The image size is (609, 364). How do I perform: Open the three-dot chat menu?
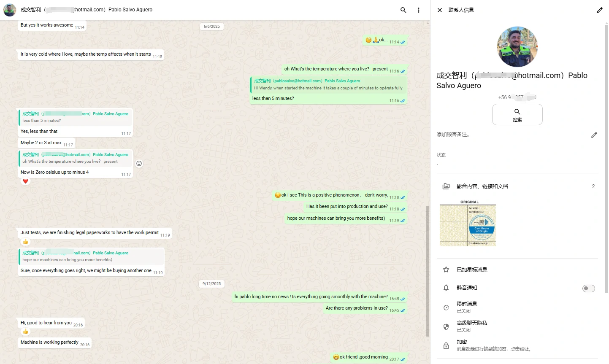pos(418,10)
